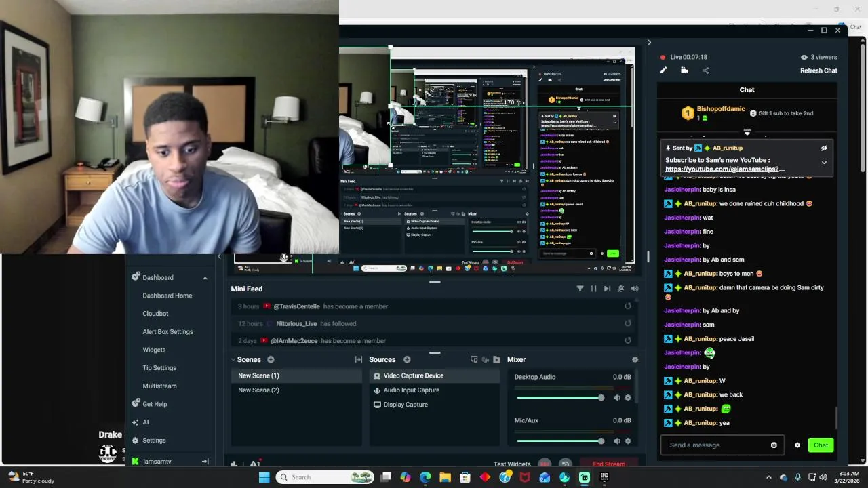Screen dimensions: 868x488
Task: Toggle the replay buffer button
Action: point(565,464)
